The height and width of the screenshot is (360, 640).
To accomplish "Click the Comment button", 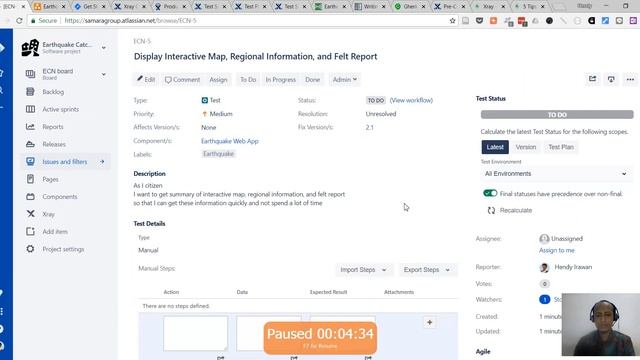I will (x=182, y=80).
